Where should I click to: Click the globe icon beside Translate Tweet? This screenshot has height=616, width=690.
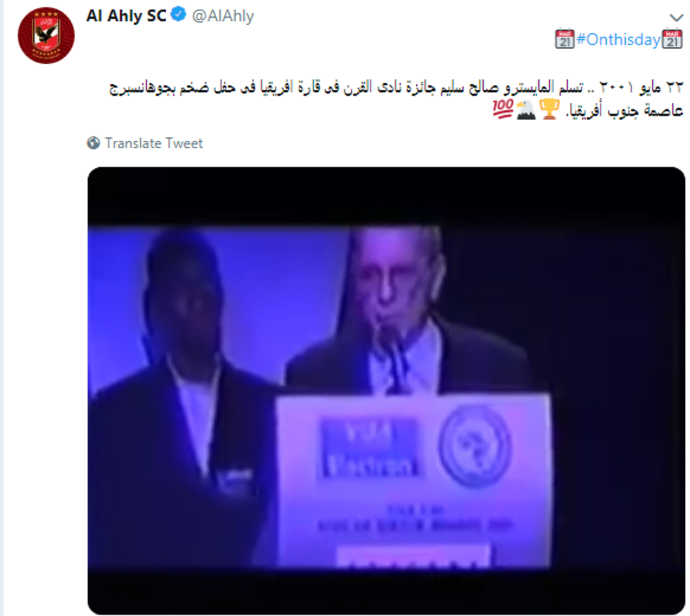click(94, 143)
